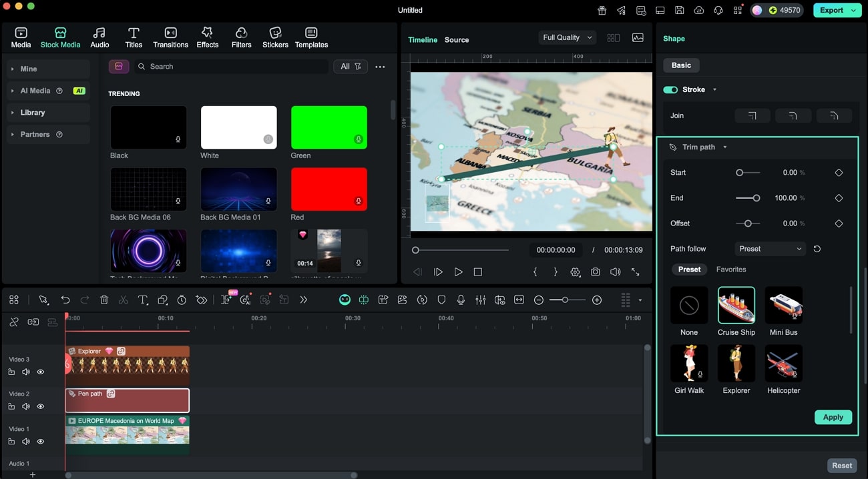Viewport: 868px width, 479px height.
Task: Disable the Stroke toggle
Action: [670, 90]
